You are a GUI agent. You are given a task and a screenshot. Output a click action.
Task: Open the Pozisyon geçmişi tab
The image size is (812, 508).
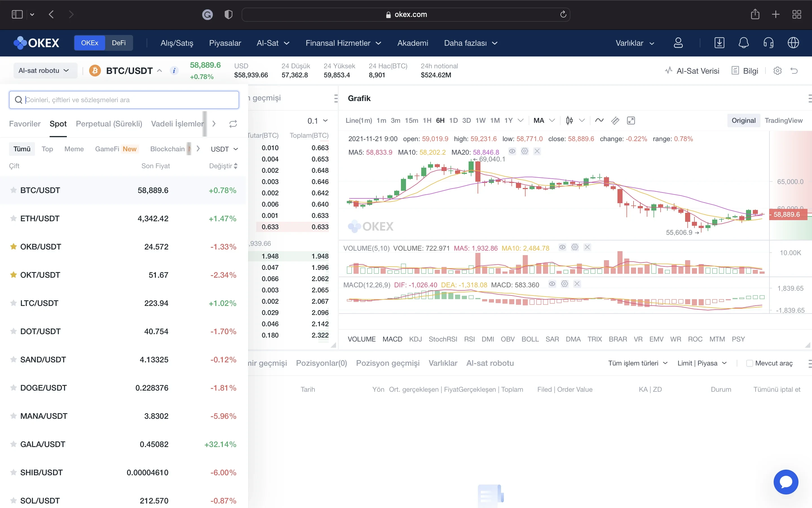point(388,363)
